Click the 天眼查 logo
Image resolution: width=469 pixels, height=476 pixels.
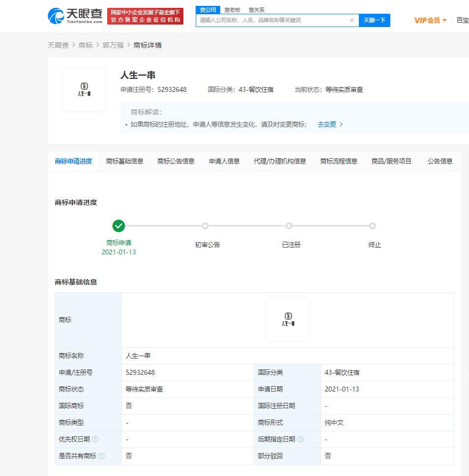(x=75, y=16)
